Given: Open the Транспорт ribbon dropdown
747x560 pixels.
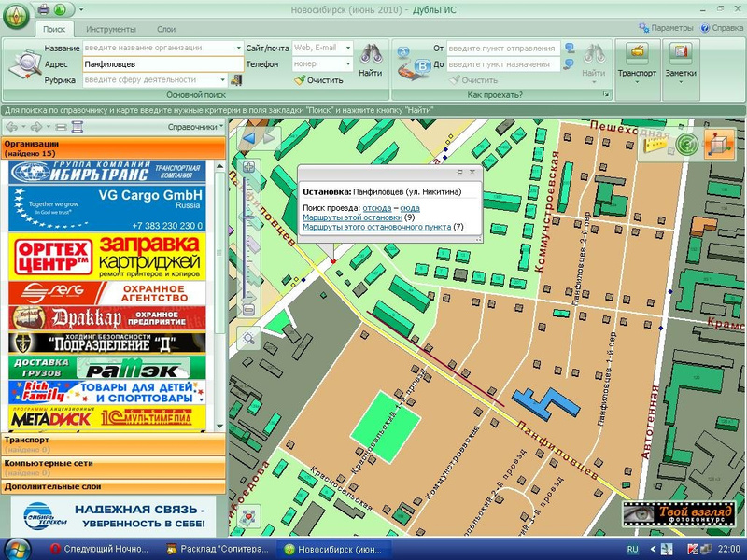Looking at the screenshot, I should pos(637,63).
